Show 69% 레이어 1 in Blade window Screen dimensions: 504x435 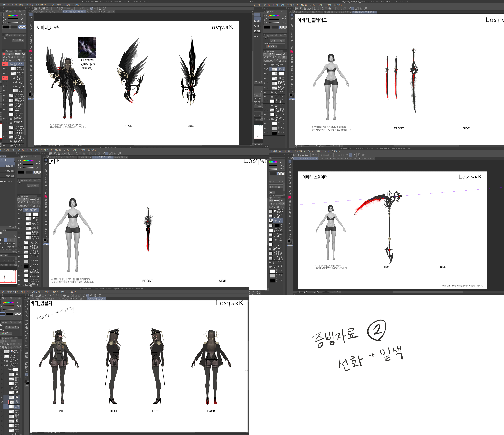coord(265,101)
